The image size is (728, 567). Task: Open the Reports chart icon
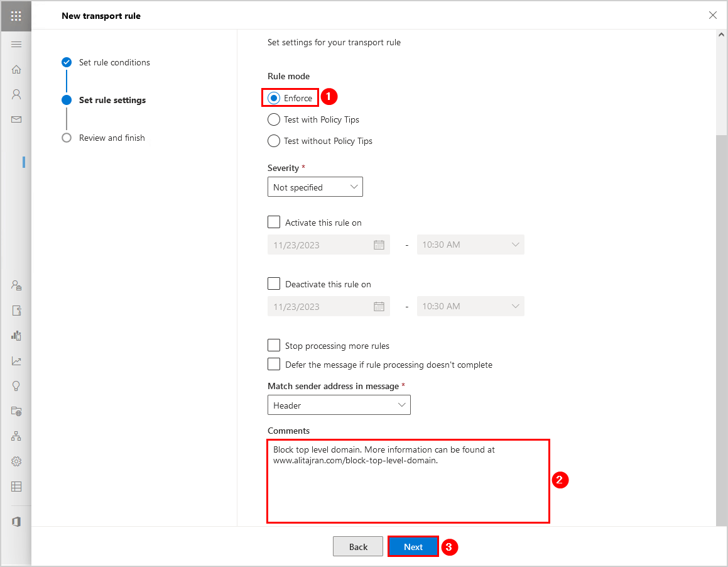(16, 361)
